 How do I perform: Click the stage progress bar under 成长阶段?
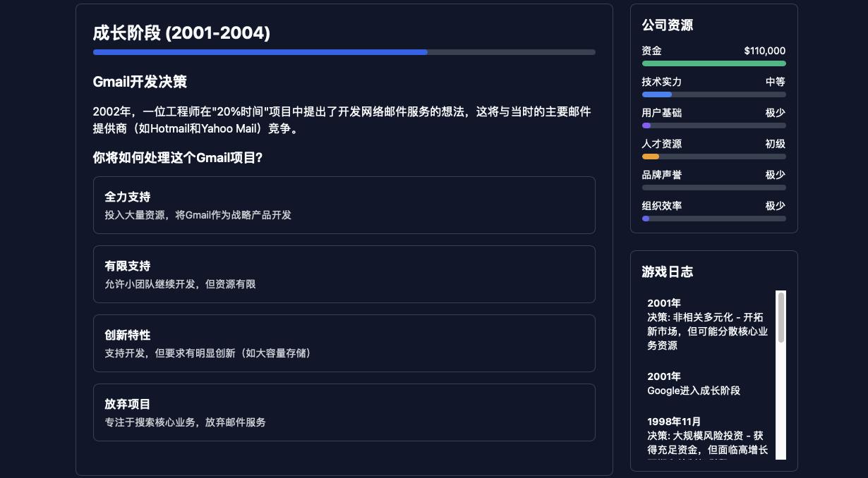tap(344, 52)
